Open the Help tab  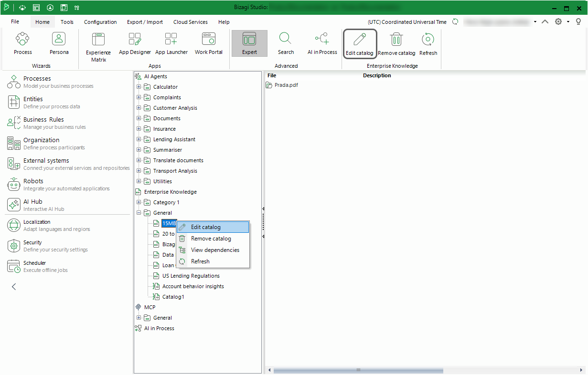[x=224, y=22]
